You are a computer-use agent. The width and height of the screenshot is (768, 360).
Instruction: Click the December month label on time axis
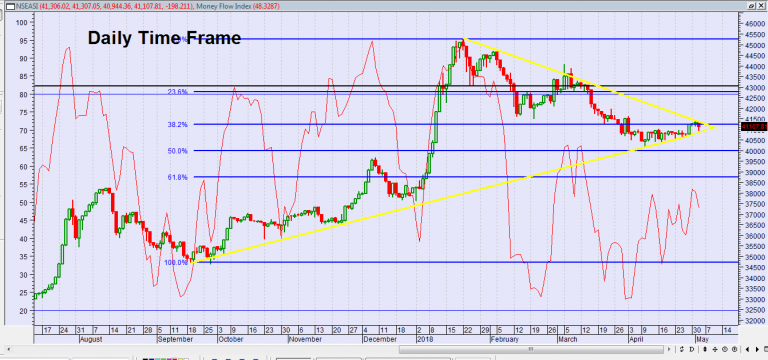pos(380,339)
